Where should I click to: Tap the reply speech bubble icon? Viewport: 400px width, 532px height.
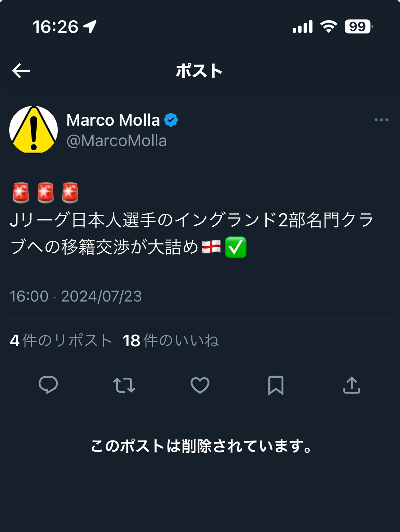(x=48, y=385)
